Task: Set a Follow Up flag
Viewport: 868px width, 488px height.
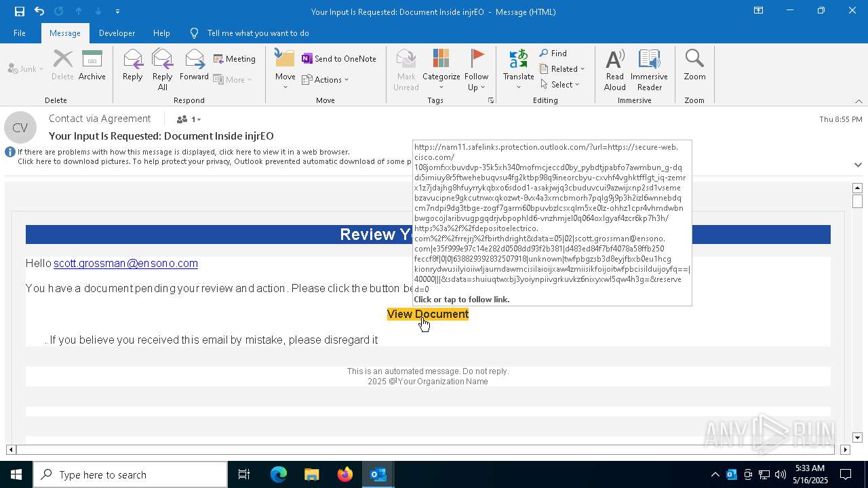Action: pos(476,69)
